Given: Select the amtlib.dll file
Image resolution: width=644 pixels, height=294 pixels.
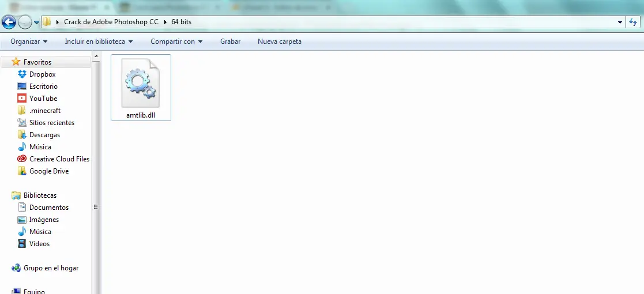Looking at the screenshot, I should click(141, 88).
